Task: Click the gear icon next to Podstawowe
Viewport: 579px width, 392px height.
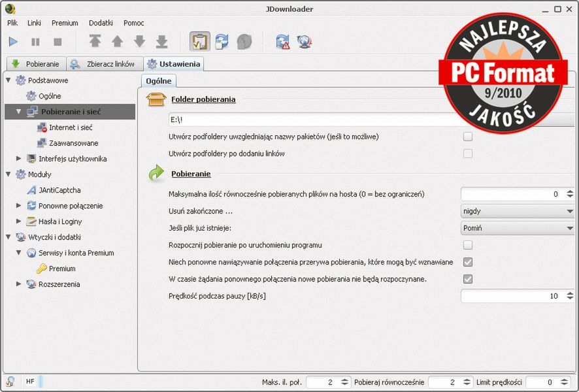Action: pyautogui.click(x=21, y=80)
